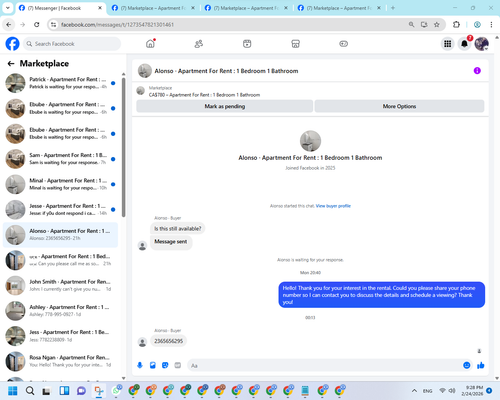Choose a sticker icon

pyautogui.click(x=165, y=365)
